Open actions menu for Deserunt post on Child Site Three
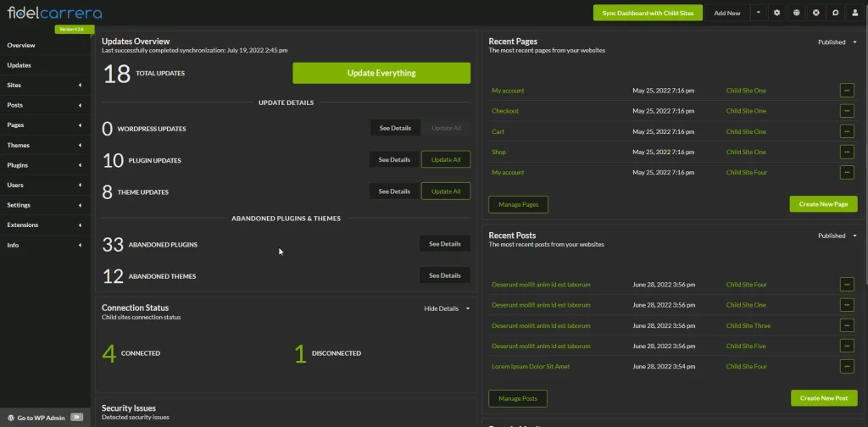The image size is (868, 427). 847,325
